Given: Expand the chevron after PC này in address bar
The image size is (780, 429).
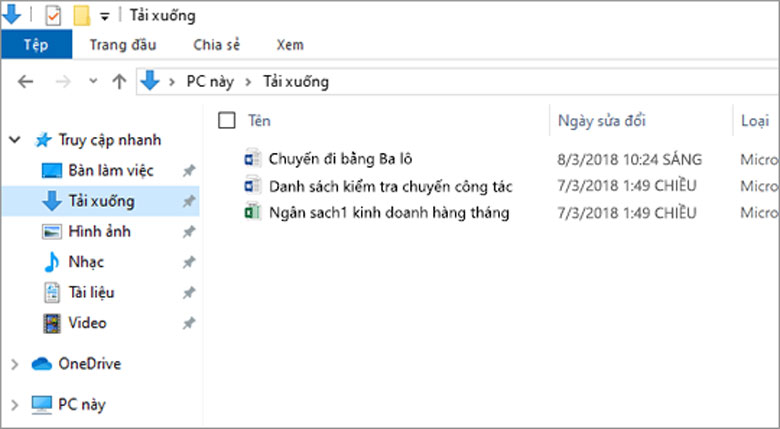Looking at the screenshot, I should (x=248, y=82).
